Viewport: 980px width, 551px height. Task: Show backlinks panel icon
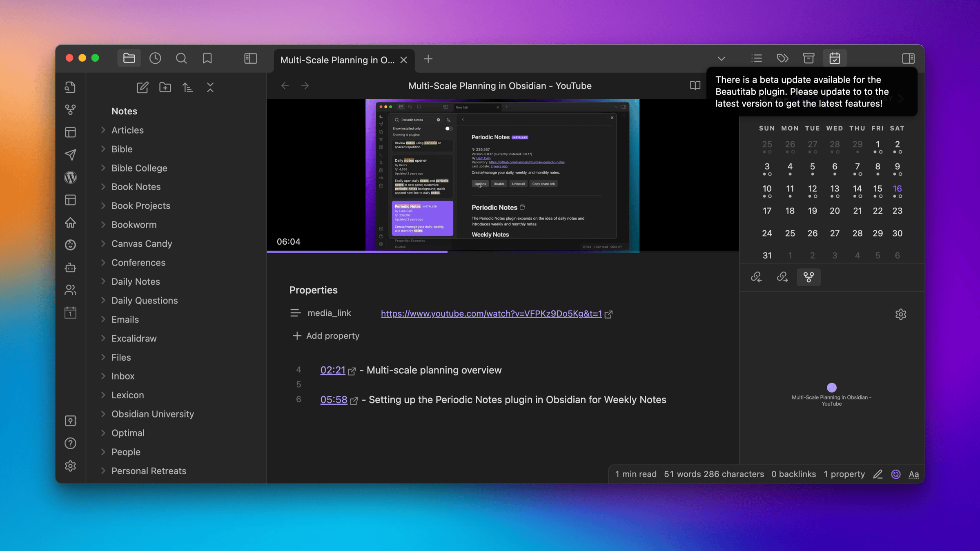click(x=756, y=277)
